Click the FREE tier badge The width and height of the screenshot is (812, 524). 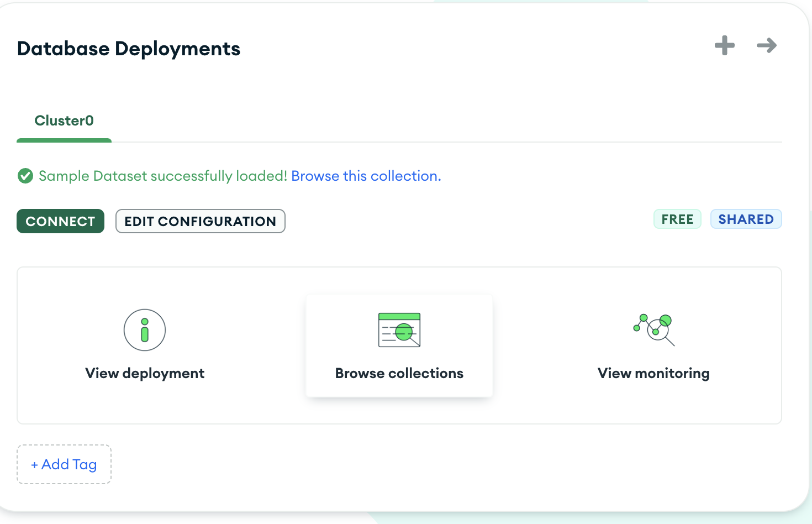(677, 219)
